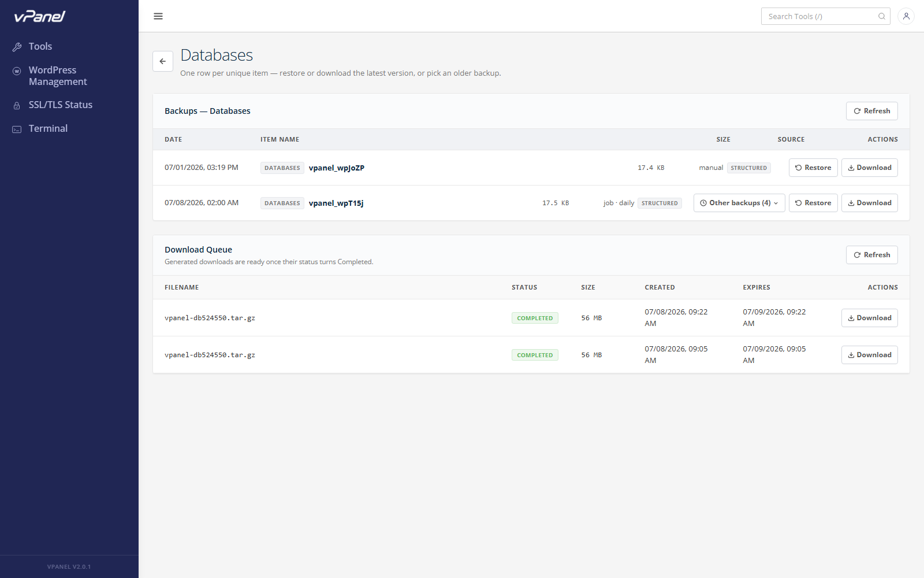Click the job · daily source label
Viewport: 924px width, 578px height.
619,203
